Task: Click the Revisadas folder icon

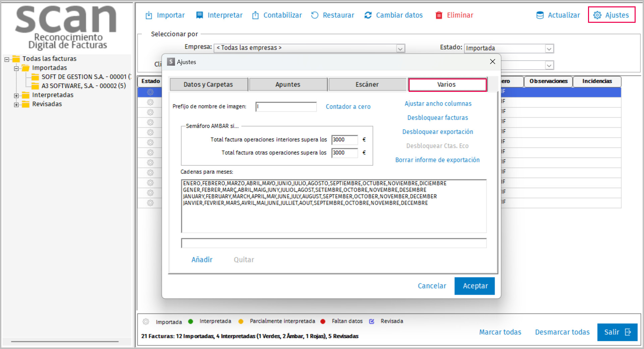Action: 26,104
